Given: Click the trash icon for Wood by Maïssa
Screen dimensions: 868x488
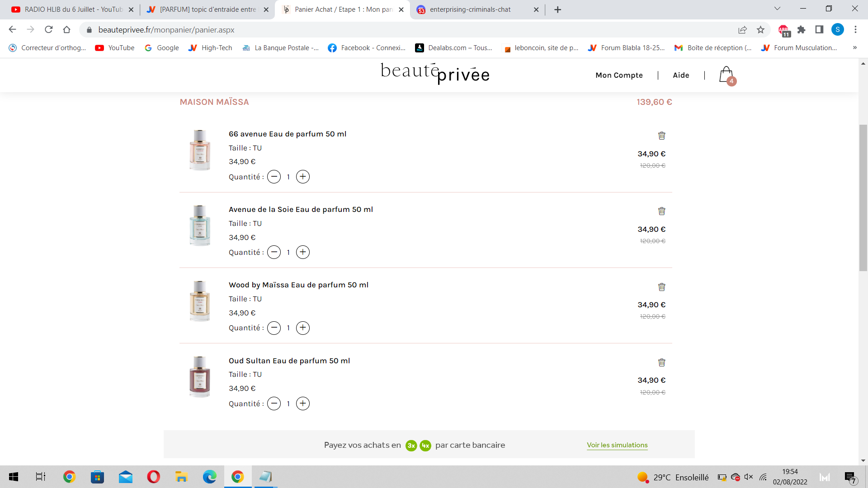Looking at the screenshot, I should pos(661,287).
